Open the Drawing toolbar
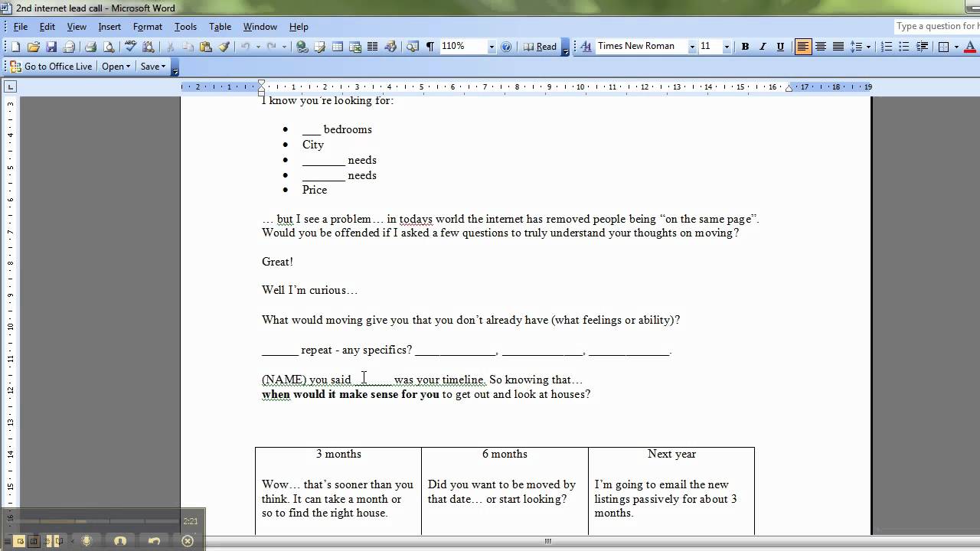Image resolution: width=980 pixels, height=551 pixels. coord(390,47)
